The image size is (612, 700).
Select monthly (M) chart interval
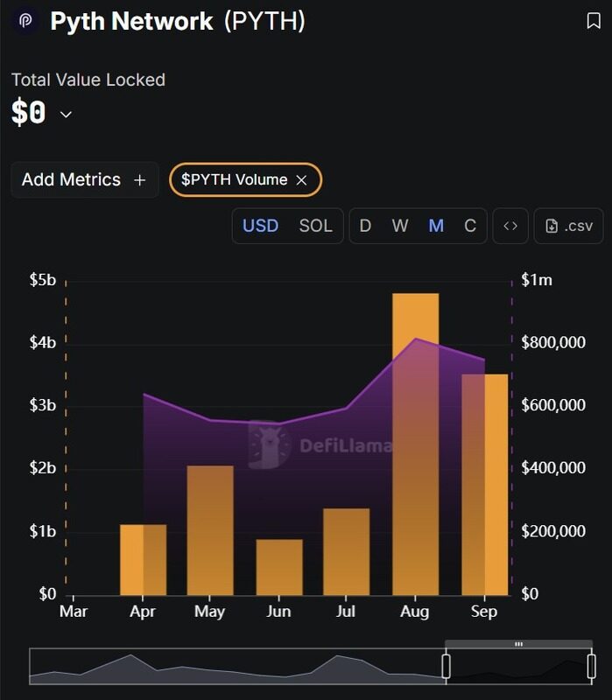coord(436,226)
